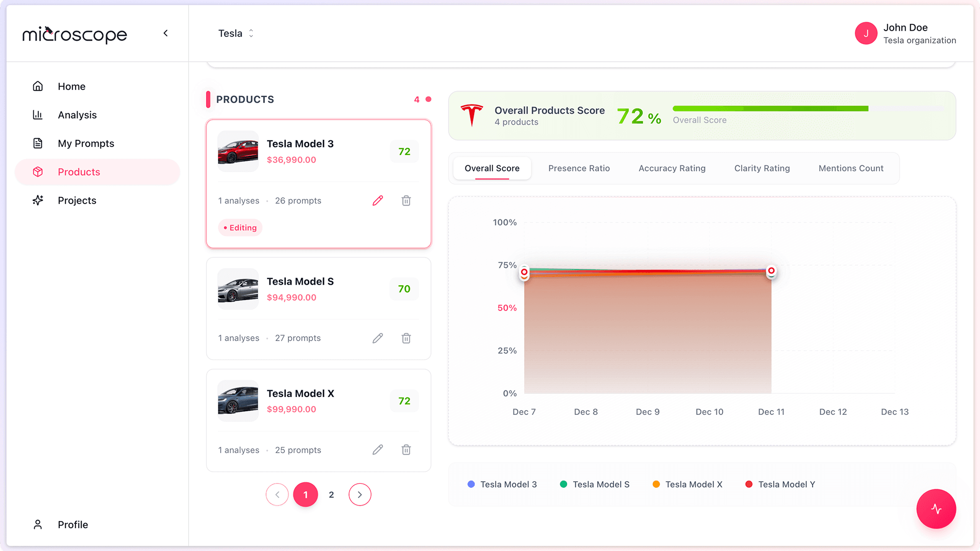980x551 pixels.
Task: Click the Tesla Model 3 car thumbnail
Action: point(237,151)
